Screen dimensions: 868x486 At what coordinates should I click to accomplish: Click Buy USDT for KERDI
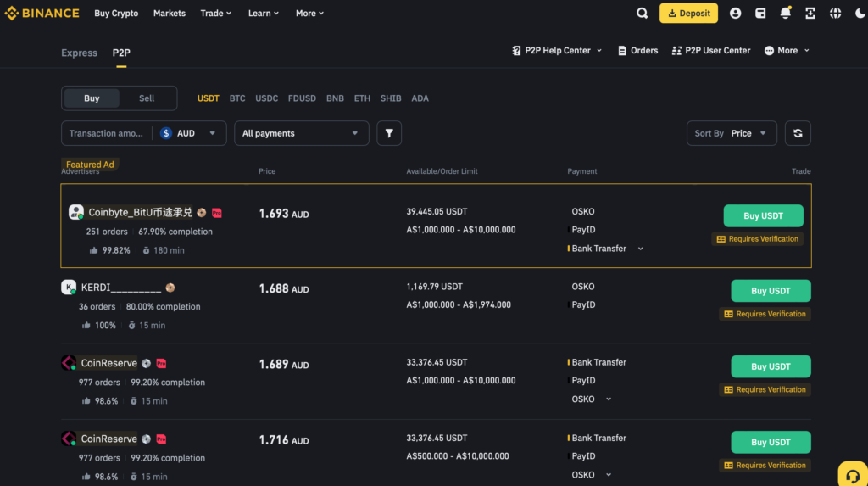(771, 290)
